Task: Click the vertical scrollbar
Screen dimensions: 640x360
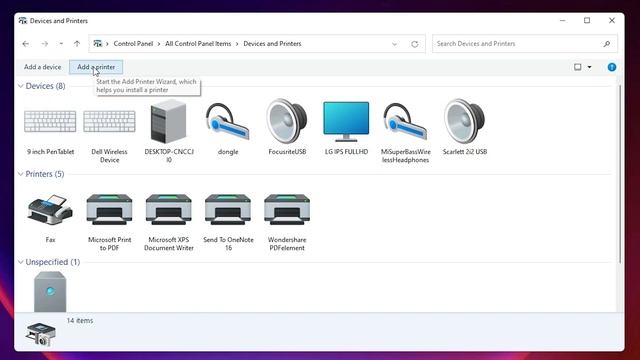Action: [x=620, y=174]
